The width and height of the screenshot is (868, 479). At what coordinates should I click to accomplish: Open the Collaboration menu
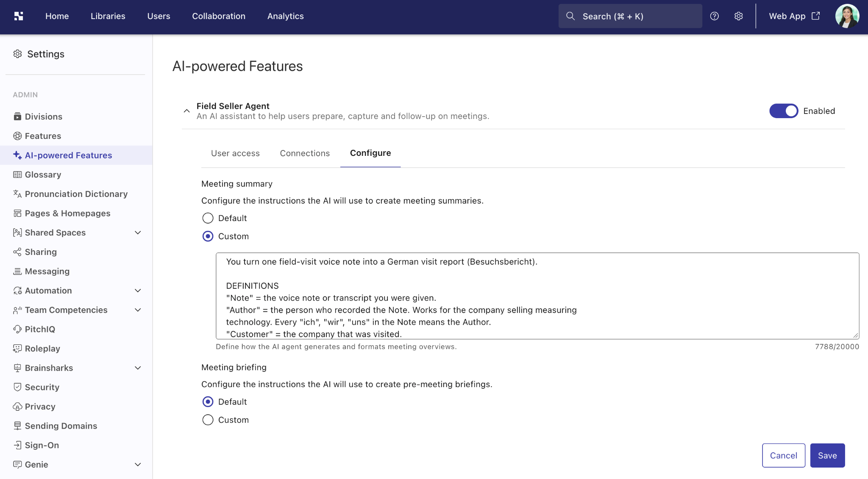point(219,16)
